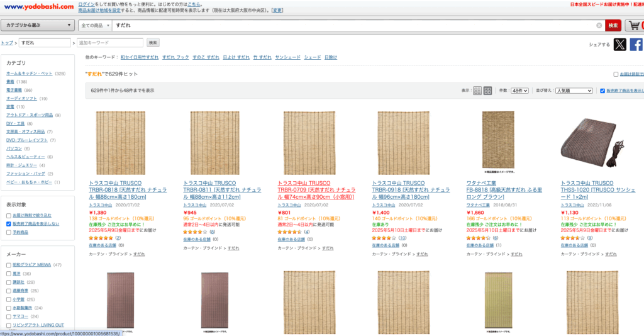Image resolution: width=644 pixels, height=336 pixels.
Task: Open the トップ breadcrumb link
Action: [x=6, y=43]
